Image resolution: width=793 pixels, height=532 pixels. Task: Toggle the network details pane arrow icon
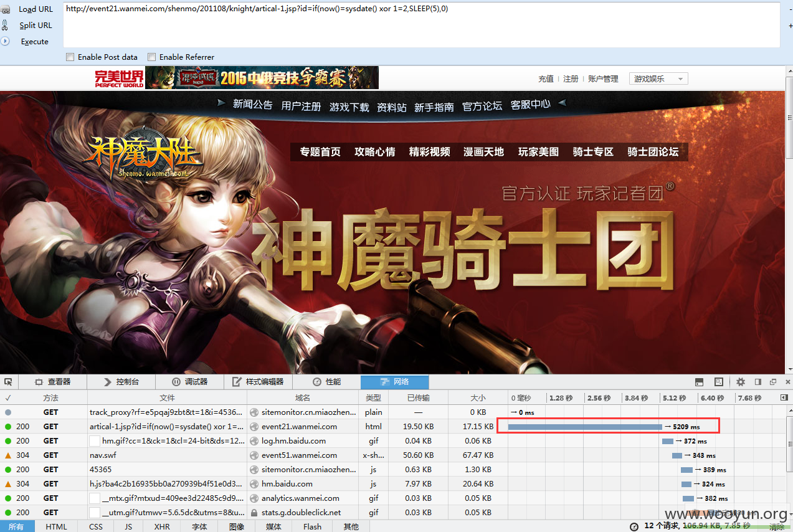tap(784, 397)
